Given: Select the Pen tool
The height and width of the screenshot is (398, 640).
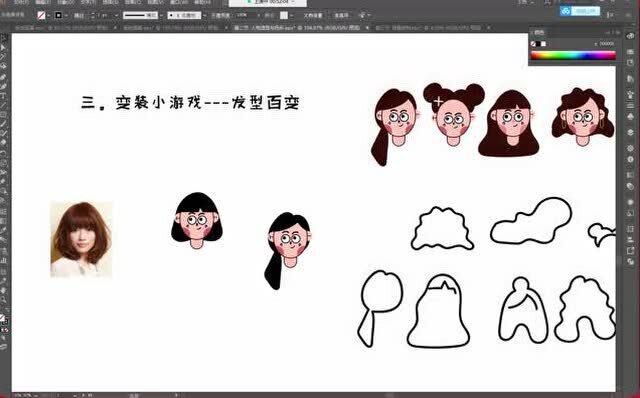Looking at the screenshot, I should (4, 77).
